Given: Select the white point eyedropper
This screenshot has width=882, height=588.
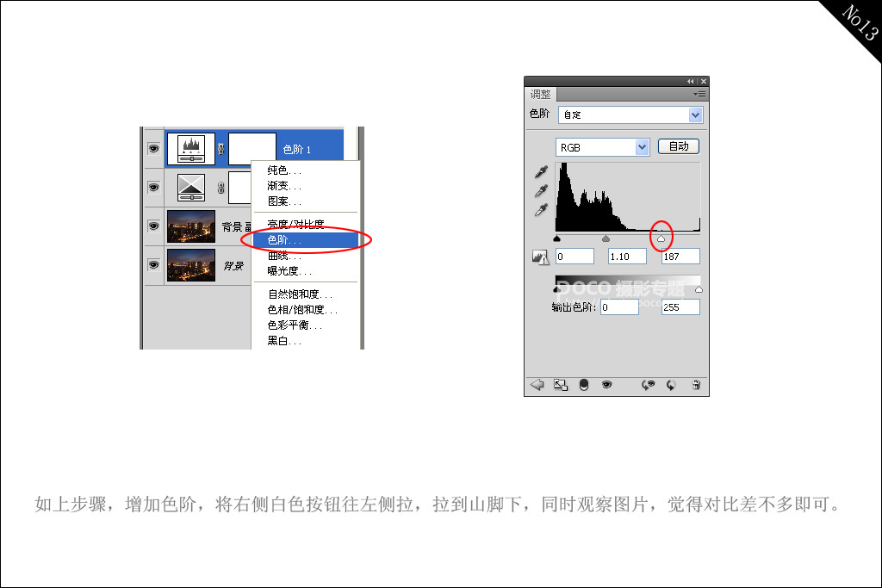Looking at the screenshot, I should (x=541, y=210).
